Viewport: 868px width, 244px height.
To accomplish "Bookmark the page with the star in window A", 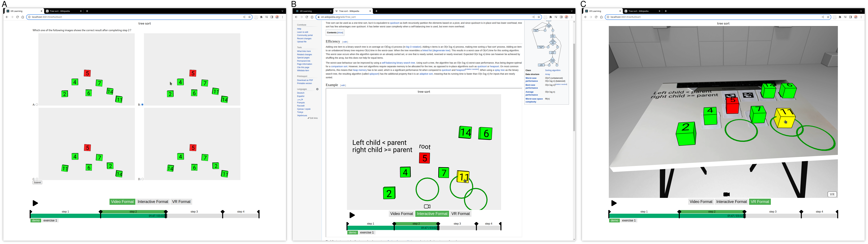I will tap(249, 17).
